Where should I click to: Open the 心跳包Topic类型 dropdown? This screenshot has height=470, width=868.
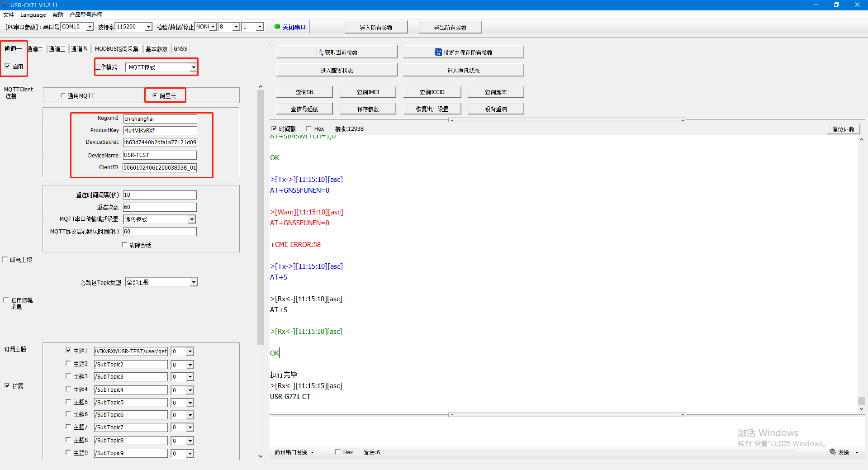coord(193,282)
